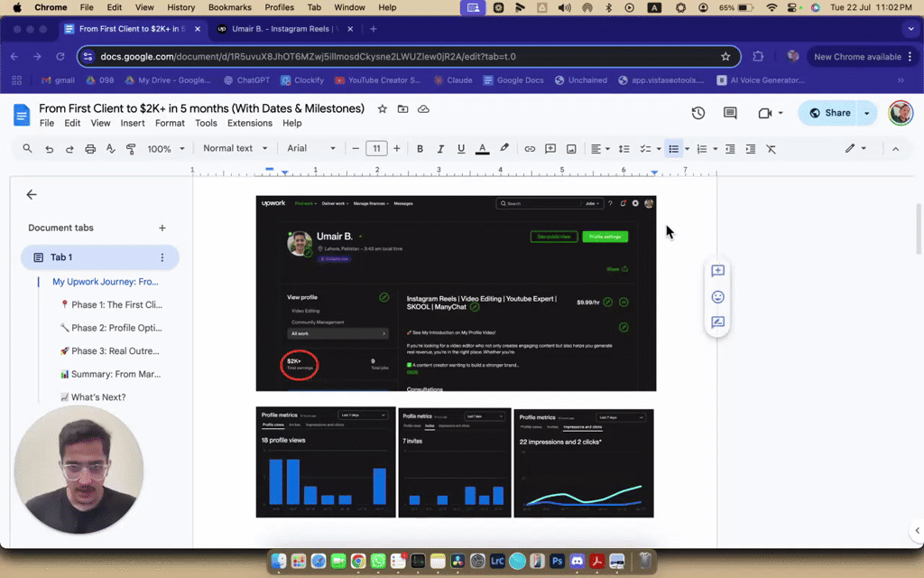Viewport: 924px width, 578px height.
Task: Add a comment from the side floating button
Action: (x=717, y=271)
